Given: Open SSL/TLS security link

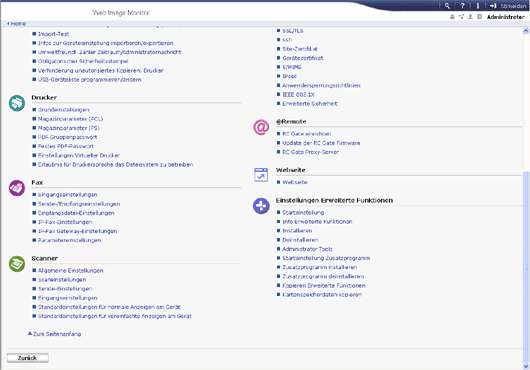Looking at the screenshot, I should (293, 31).
